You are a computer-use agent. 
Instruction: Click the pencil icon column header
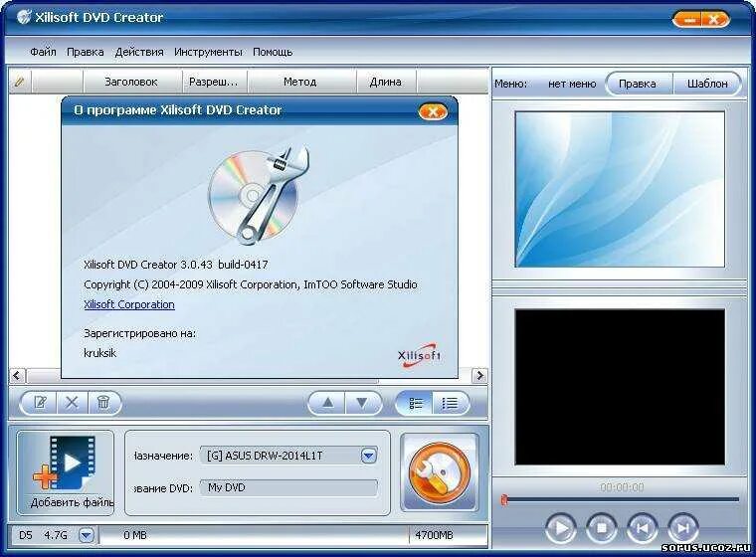coord(19,82)
